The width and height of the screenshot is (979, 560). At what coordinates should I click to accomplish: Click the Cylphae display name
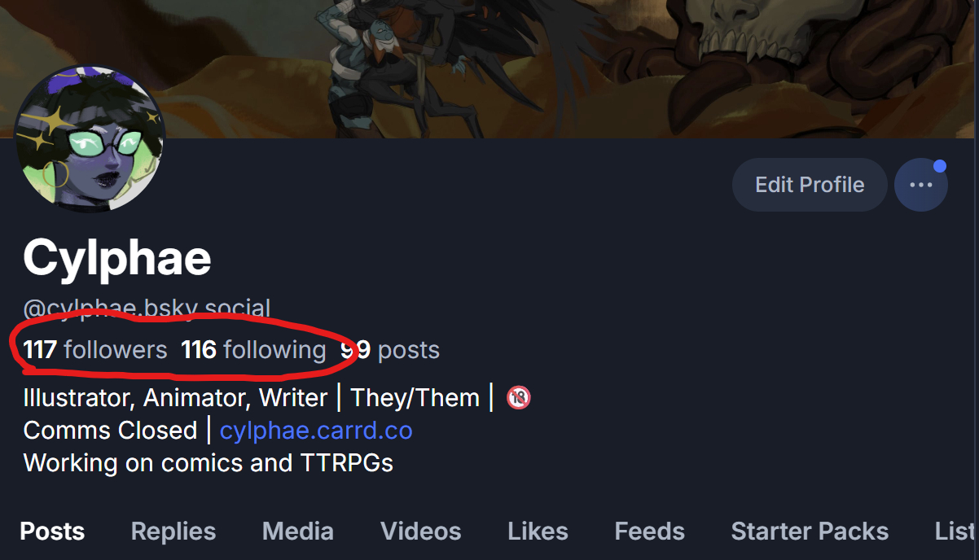click(x=117, y=258)
